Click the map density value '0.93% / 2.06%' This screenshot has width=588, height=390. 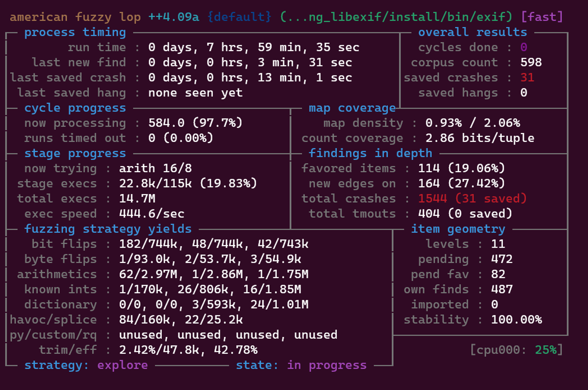click(473, 123)
